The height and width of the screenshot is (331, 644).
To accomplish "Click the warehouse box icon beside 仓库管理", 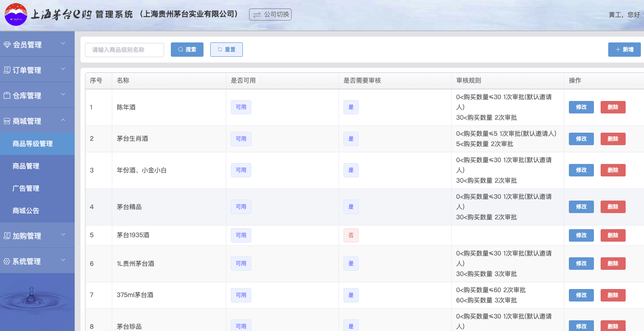I will (7, 96).
